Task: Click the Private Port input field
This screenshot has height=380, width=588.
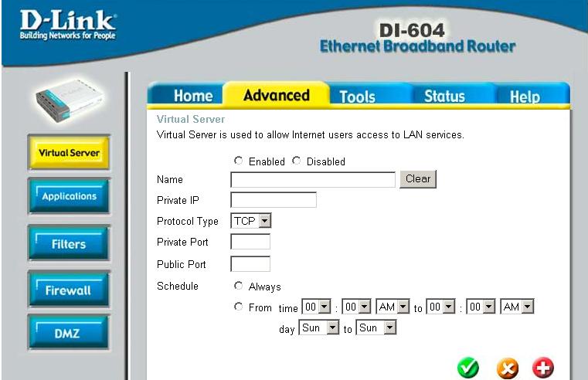Action: coord(250,242)
